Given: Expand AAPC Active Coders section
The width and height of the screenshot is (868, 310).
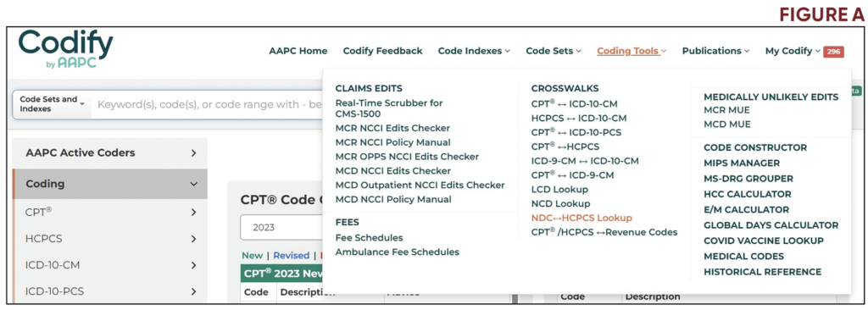Looking at the screenshot, I should point(109,152).
